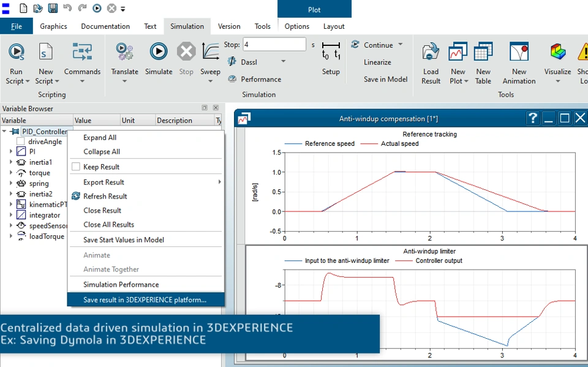Click the New Animation icon

coord(519,51)
